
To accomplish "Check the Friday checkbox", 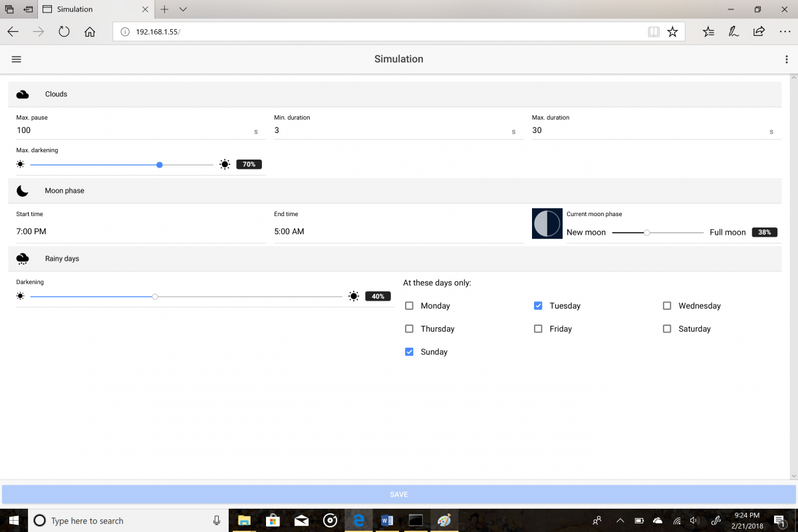I will click(538, 329).
